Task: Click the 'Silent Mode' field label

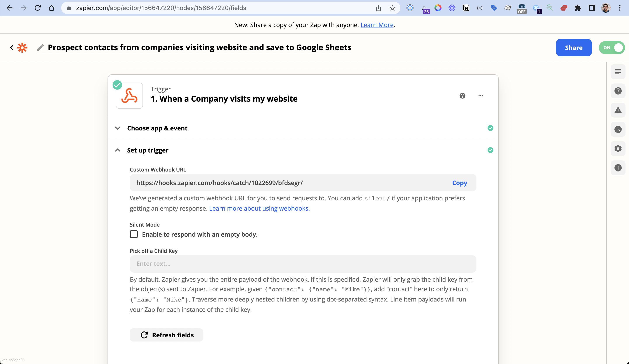Action: [x=145, y=225]
